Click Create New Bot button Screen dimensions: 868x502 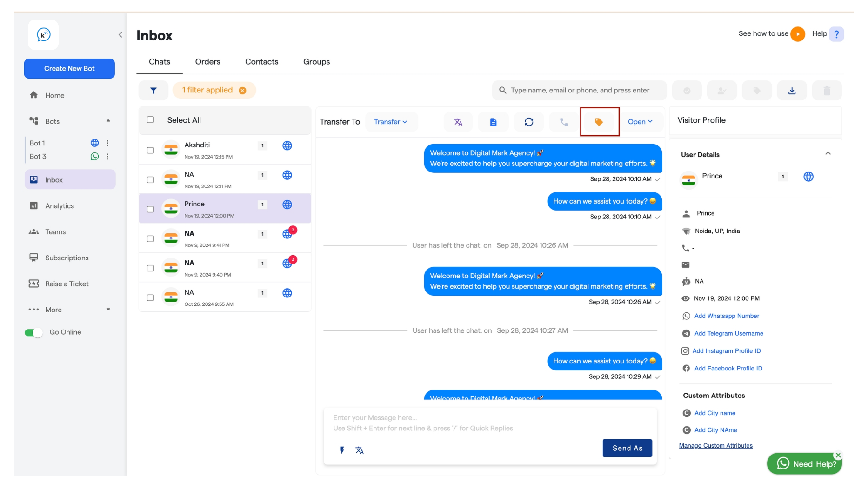[69, 69]
